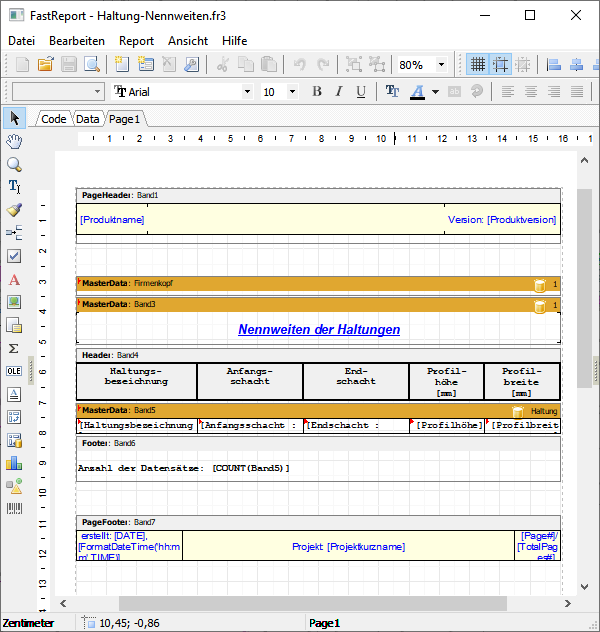This screenshot has width=600, height=632.
Task: Activate the Zoom magnifier tool
Action: (x=14, y=164)
